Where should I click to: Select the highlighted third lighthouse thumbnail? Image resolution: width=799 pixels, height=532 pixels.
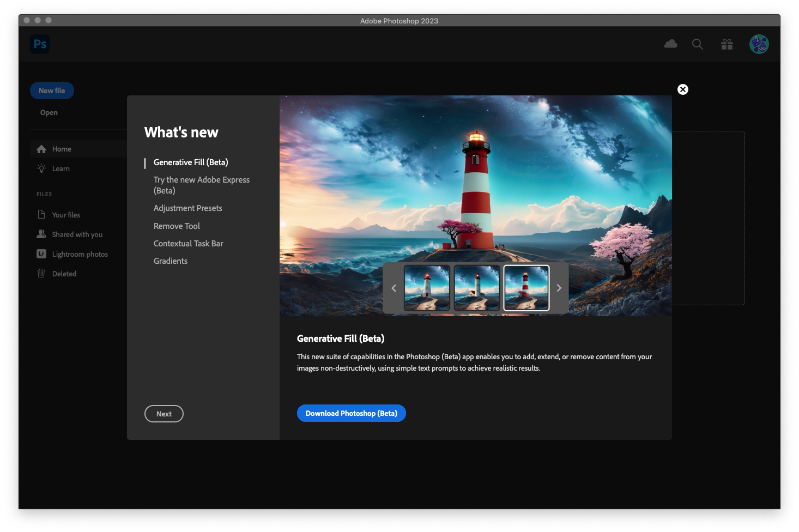pyautogui.click(x=526, y=288)
